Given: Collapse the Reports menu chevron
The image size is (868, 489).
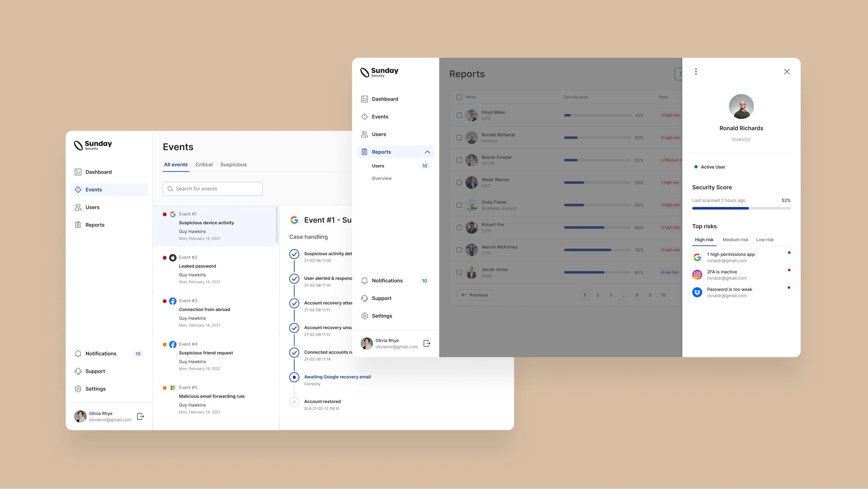Looking at the screenshot, I should (x=427, y=152).
